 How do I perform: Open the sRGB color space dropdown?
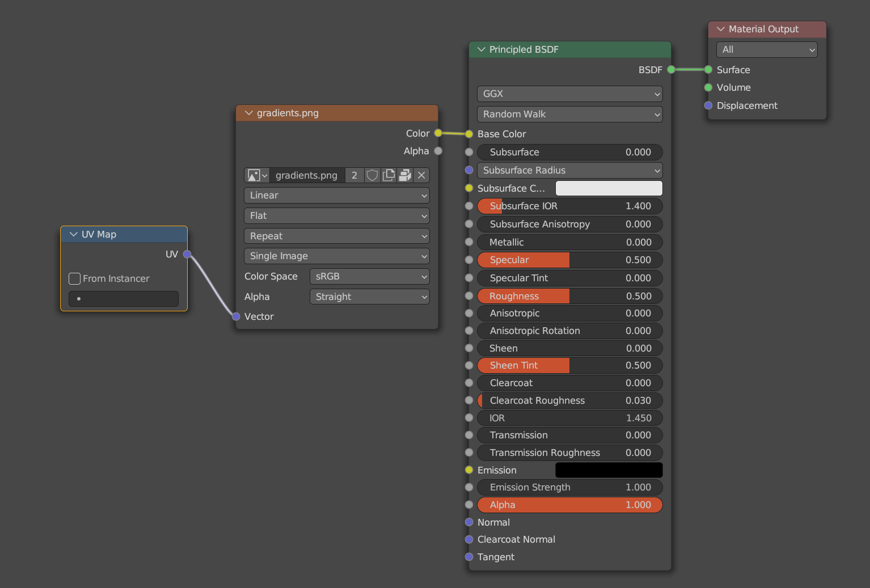click(370, 276)
